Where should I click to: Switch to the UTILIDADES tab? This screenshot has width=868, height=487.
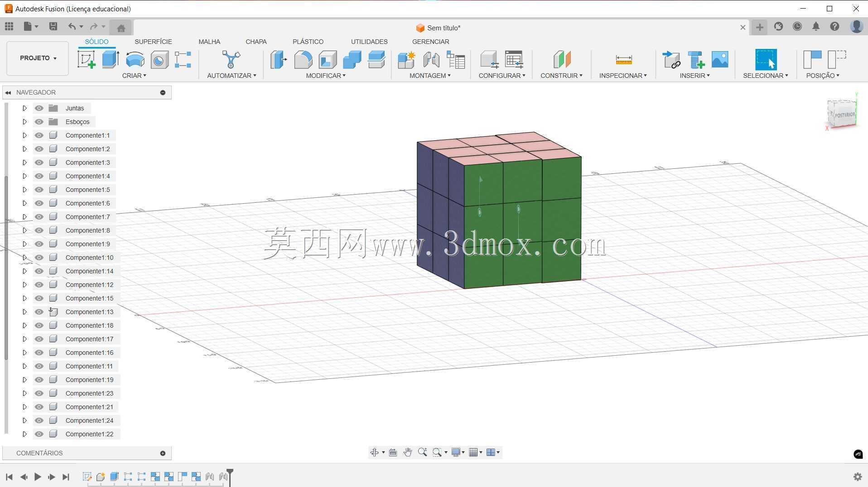click(x=369, y=42)
